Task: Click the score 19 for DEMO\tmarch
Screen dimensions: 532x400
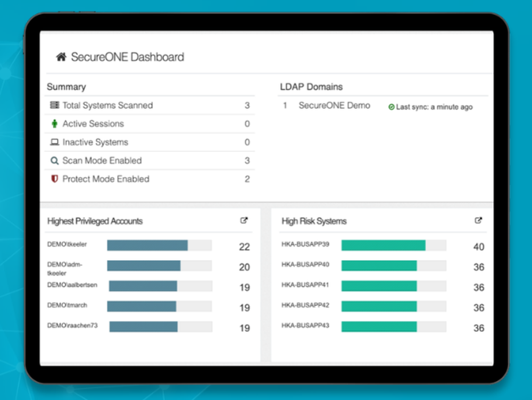Action: coord(245,308)
